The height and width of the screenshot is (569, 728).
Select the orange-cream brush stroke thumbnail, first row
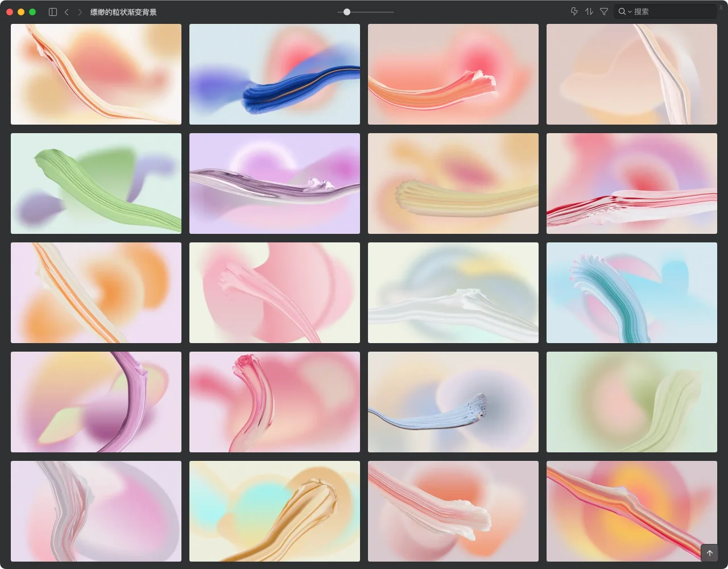[x=96, y=74]
